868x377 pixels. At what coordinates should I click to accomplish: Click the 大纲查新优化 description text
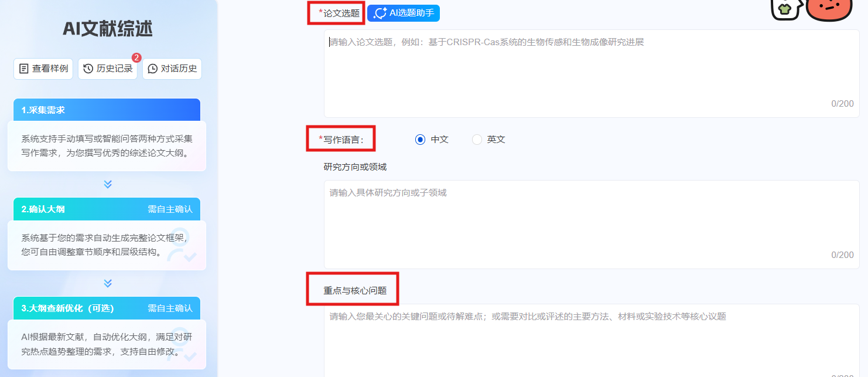pyautogui.click(x=107, y=344)
